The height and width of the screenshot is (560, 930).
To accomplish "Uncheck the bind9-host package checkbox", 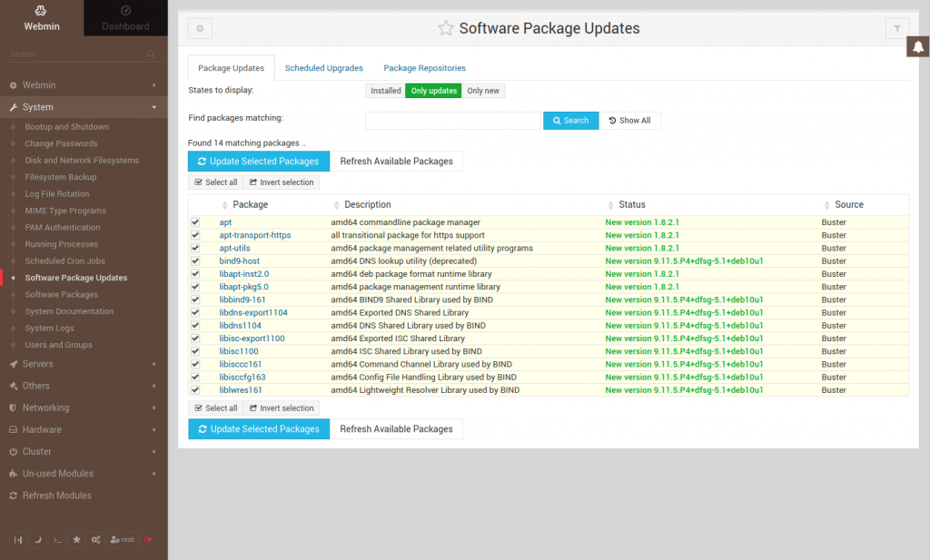I will click(195, 260).
